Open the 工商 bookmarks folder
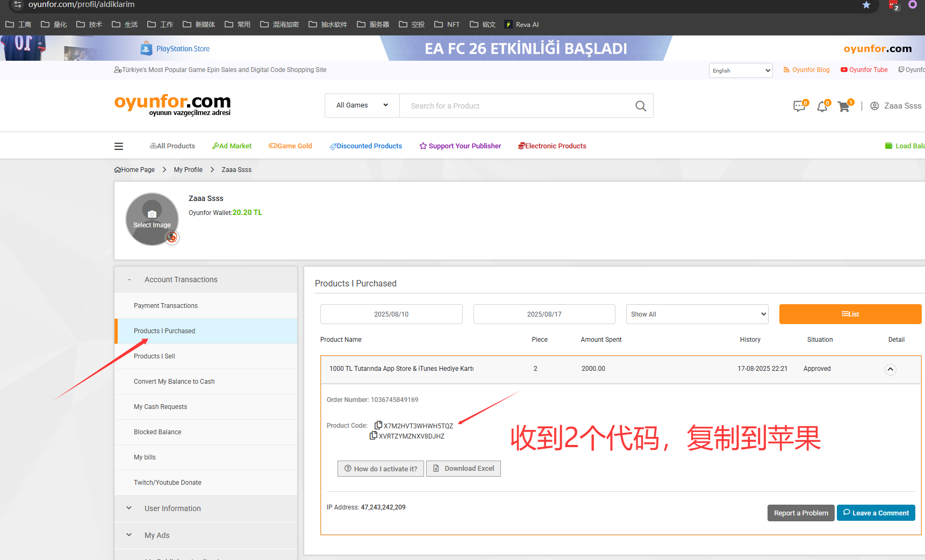 pyautogui.click(x=18, y=25)
